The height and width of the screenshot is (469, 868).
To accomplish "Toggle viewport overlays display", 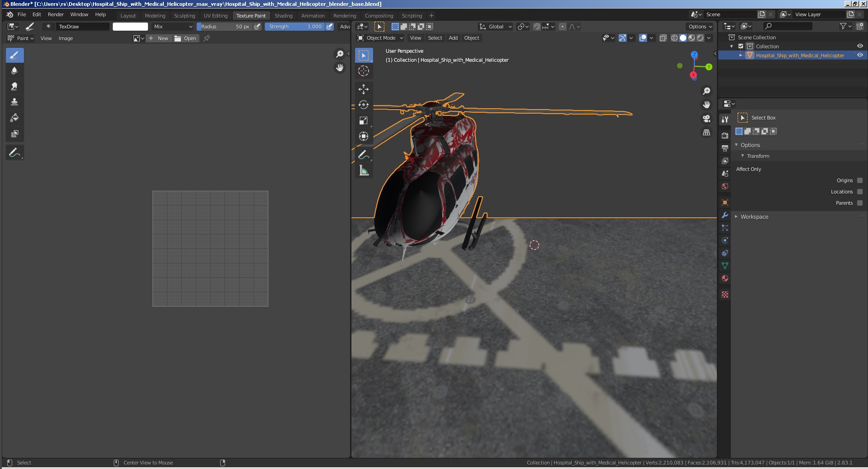I will coord(643,38).
